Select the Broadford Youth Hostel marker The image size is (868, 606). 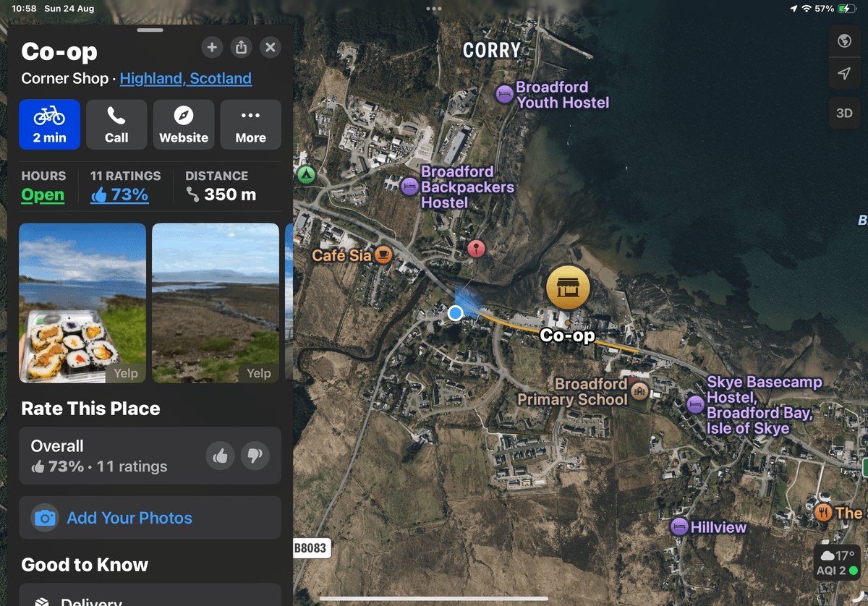click(504, 94)
